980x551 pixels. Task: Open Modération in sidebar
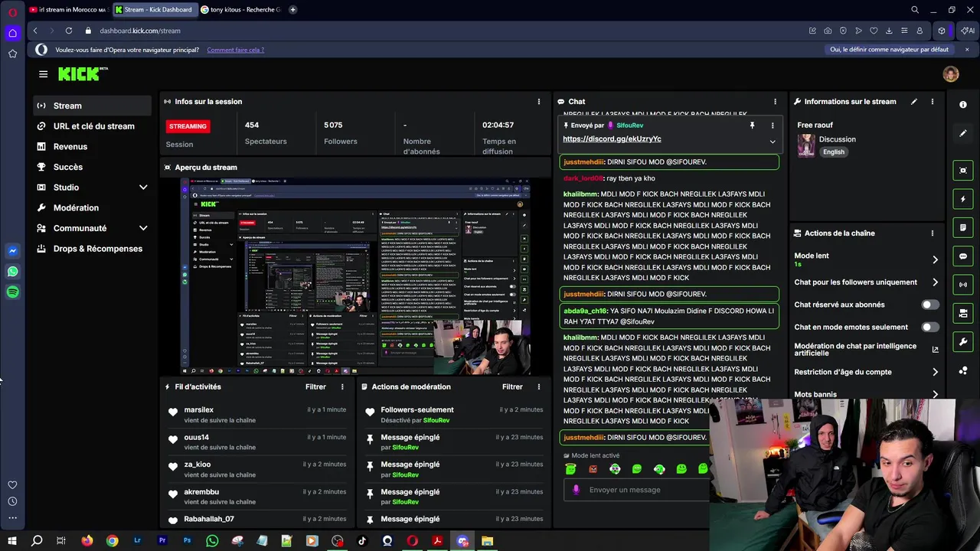(x=92, y=208)
